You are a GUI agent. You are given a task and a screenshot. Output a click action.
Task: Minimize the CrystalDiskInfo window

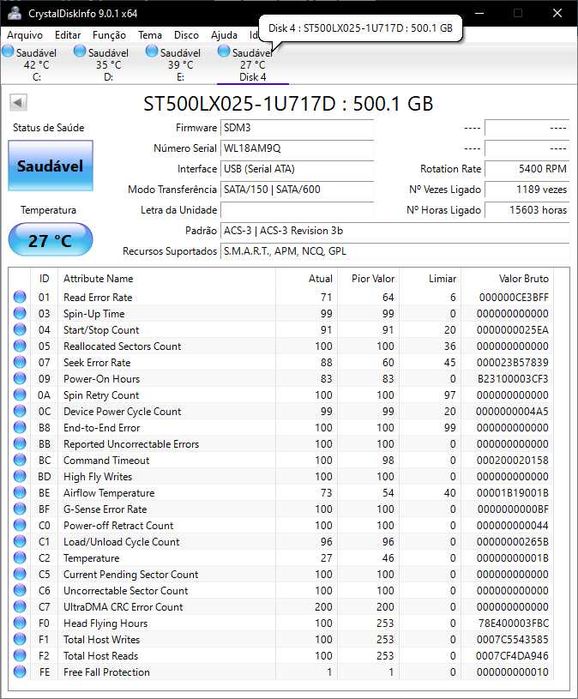[479, 13]
